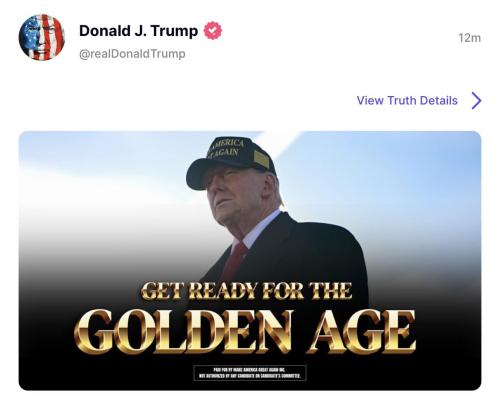This screenshot has height=408, width=500.
Task: Open the attached Golden Age image
Action: (250, 261)
